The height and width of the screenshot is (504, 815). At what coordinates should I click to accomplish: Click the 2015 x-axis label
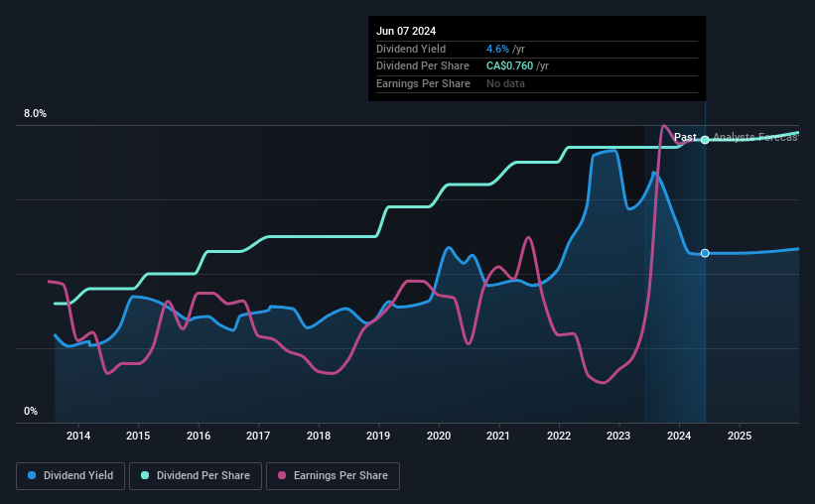(x=138, y=436)
